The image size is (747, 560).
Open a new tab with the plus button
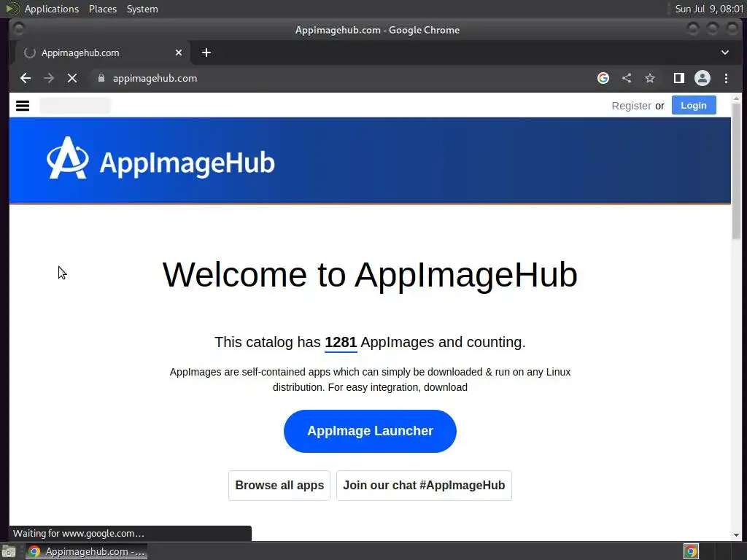[x=206, y=52]
